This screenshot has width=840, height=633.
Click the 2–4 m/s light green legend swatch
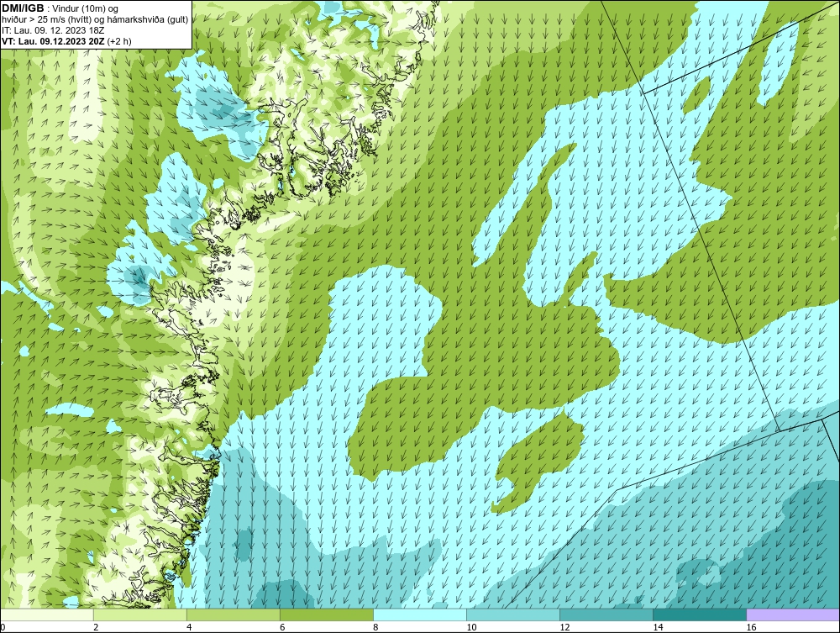140,615
